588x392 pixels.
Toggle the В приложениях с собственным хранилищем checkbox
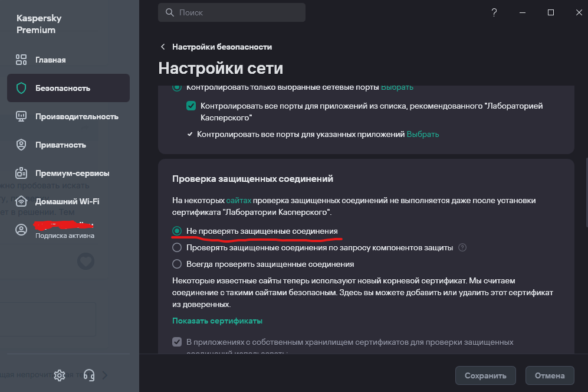pos(177,342)
